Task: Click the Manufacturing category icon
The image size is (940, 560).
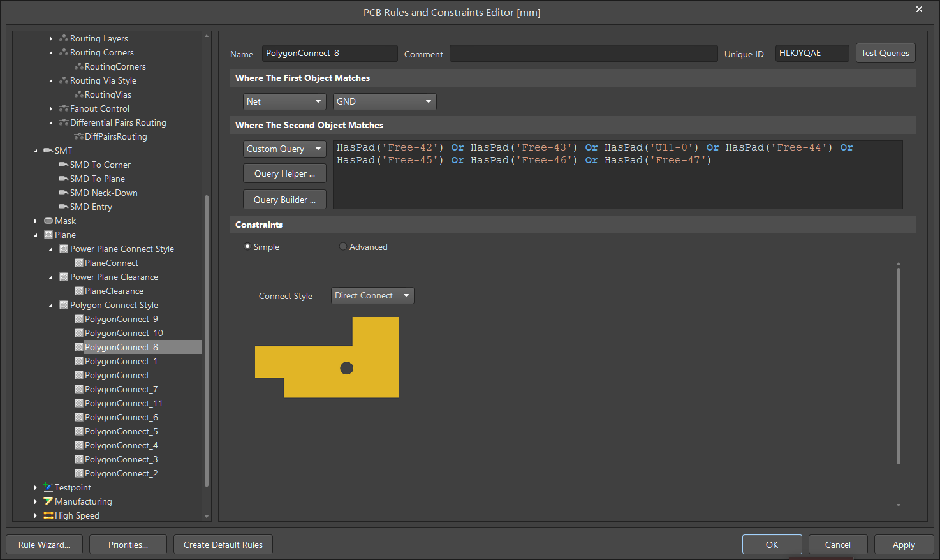Action: 48,501
